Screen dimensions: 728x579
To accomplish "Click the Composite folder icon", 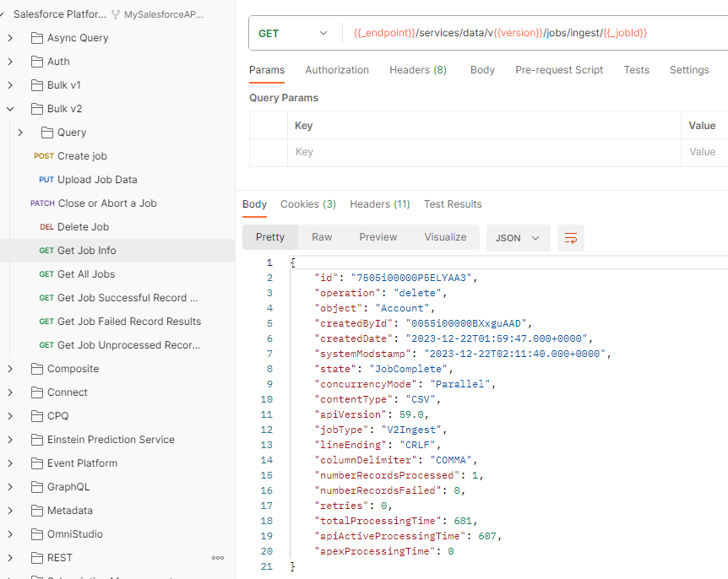I will (36, 369).
